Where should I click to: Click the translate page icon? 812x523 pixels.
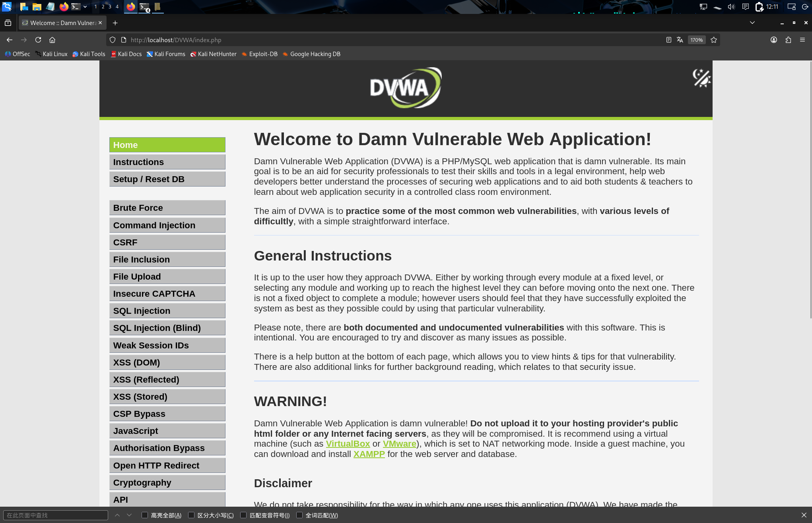680,40
